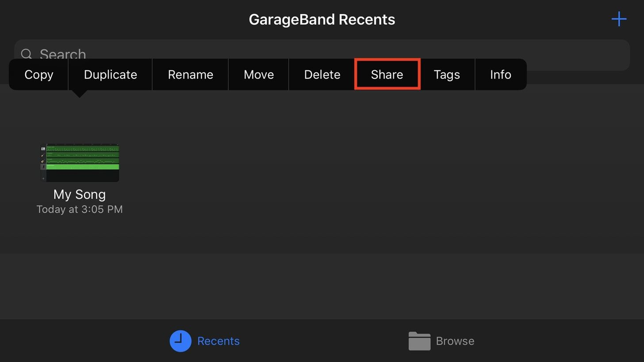Select Delete to remove the song
This screenshot has width=644, height=362.
[322, 74]
